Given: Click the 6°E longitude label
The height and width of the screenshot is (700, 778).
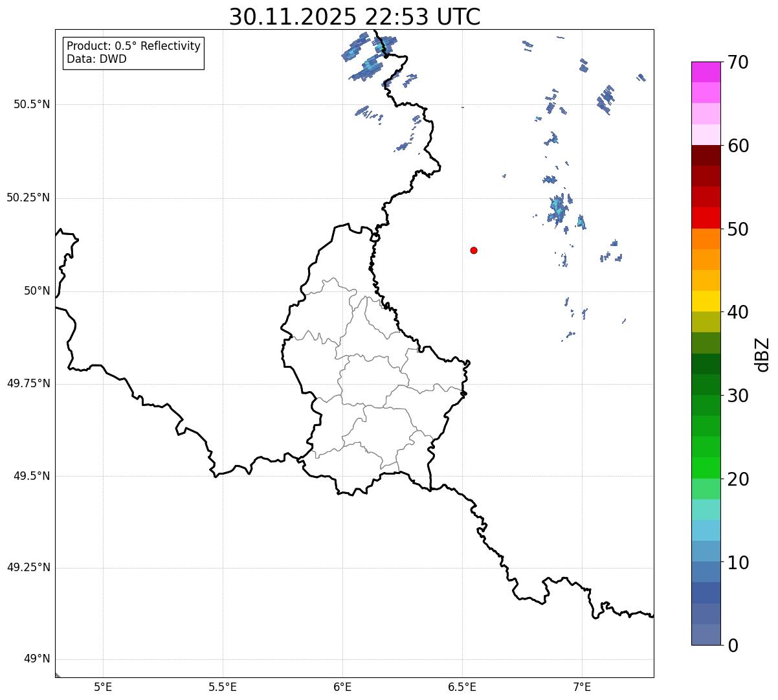Looking at the screenshot, I should (x=342, y=686).
